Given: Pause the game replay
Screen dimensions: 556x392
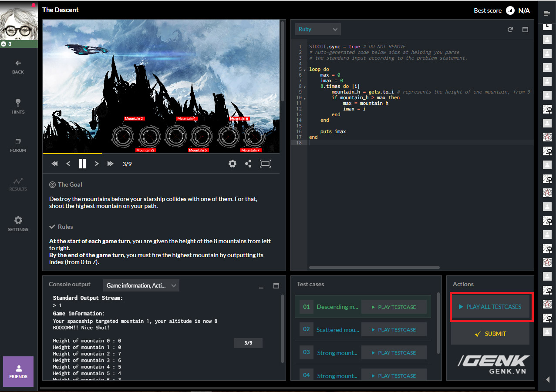Looking at the screenshot, I should coord(82,164).
